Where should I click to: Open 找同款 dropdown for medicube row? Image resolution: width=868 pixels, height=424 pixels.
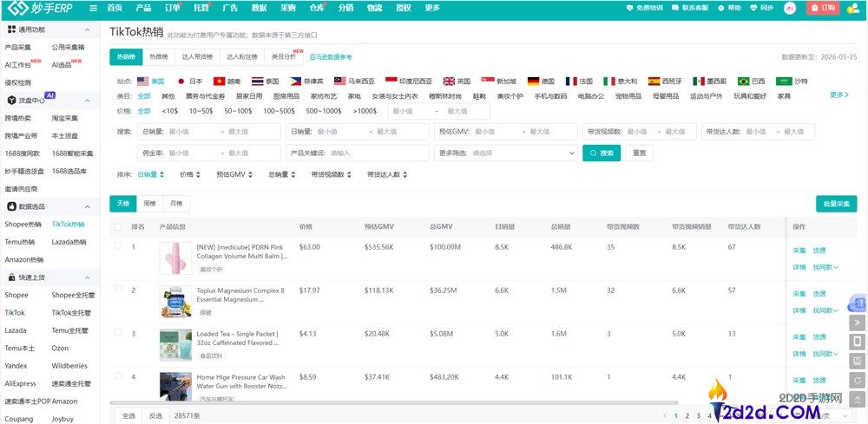825,268
